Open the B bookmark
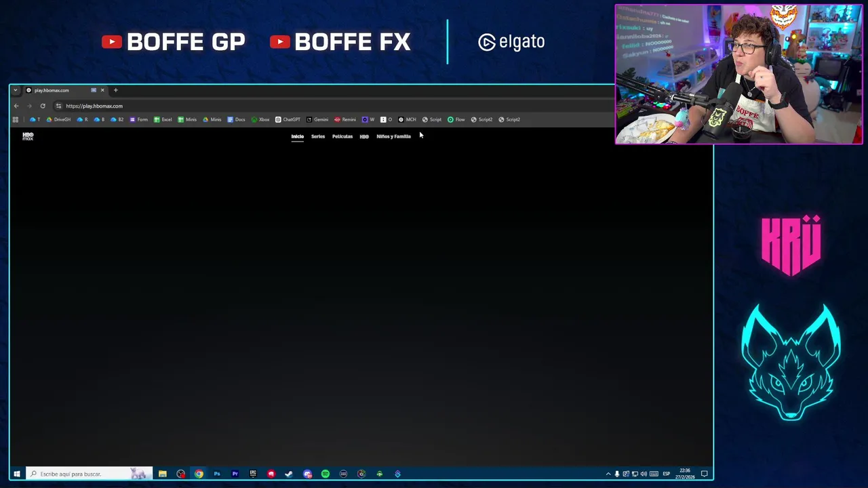This screenshot has width=868, height=488. pyautogui.click(x=99, y=119)
